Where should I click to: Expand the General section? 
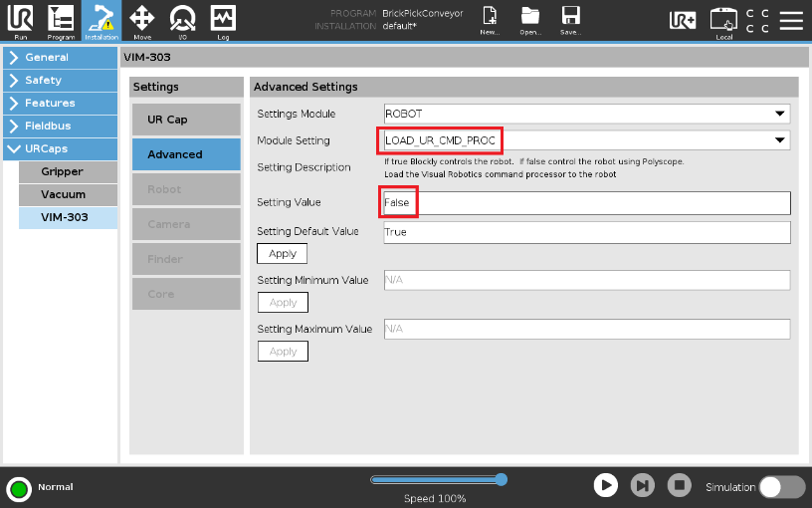pyautogui.click(x=60, y=58)
